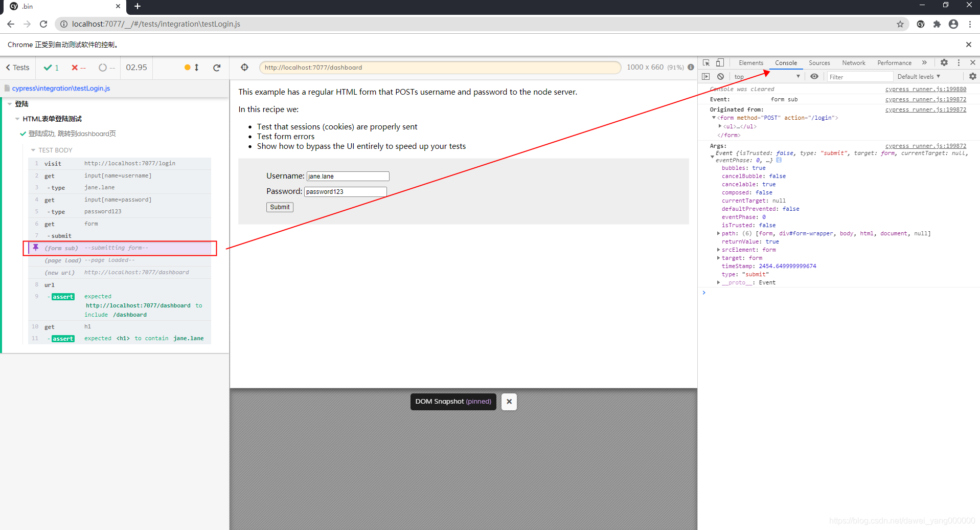980x530 pixels.
Task: Select get input[name=username] command
Action: [120, 176]
